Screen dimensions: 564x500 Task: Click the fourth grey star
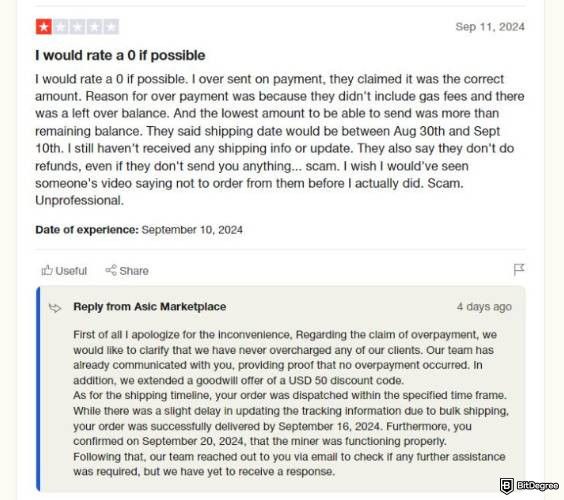(x=94, y=27)
